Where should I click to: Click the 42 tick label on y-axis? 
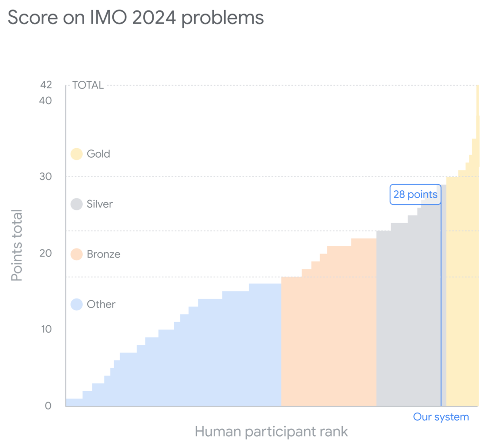[46, 85]
